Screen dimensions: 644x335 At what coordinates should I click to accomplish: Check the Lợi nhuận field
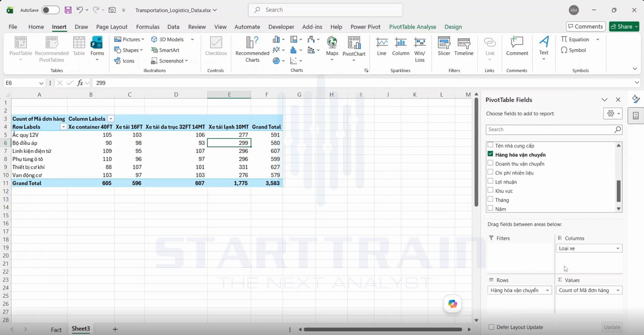(490, 181)
